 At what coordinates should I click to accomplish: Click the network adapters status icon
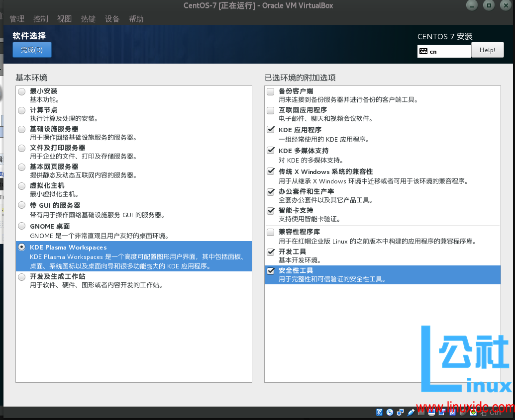(401, 413)
